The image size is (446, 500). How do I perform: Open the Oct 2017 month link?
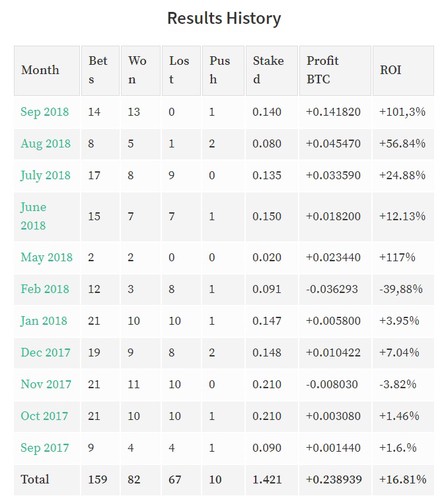coord(44,416)
